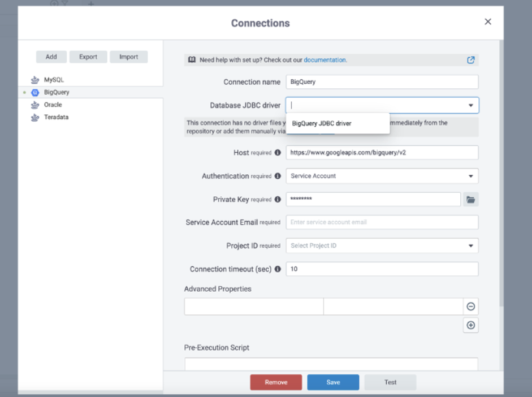Expand the Database JDBC driver dropdown arrow
The width and height of the screenshot is (532, 397).
pyautogui.click(x=470, y=106)
